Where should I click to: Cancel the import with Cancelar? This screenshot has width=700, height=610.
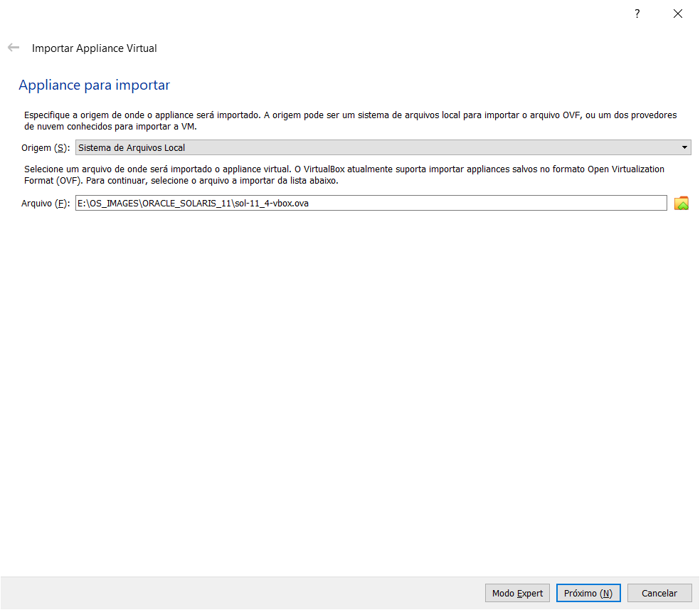pyautogui.click(x=659, y=593)
